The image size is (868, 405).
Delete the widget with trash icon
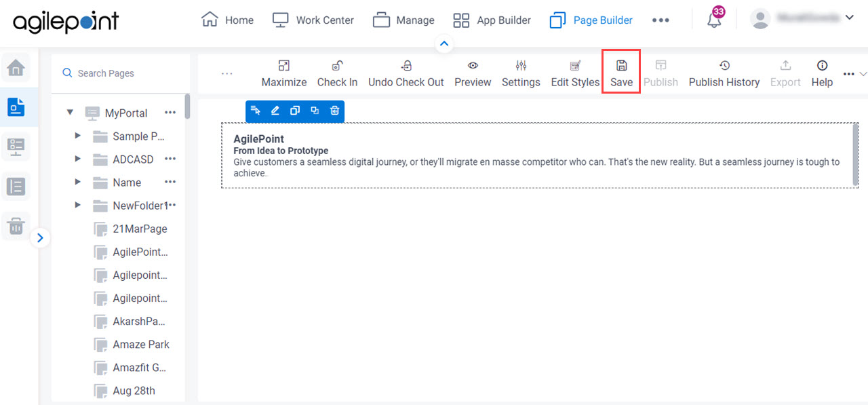click(x=334, y=111)
